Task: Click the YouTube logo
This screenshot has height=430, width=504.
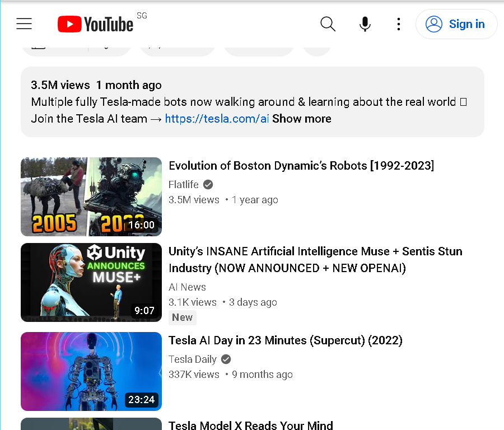Action: (x=95, y=24)
